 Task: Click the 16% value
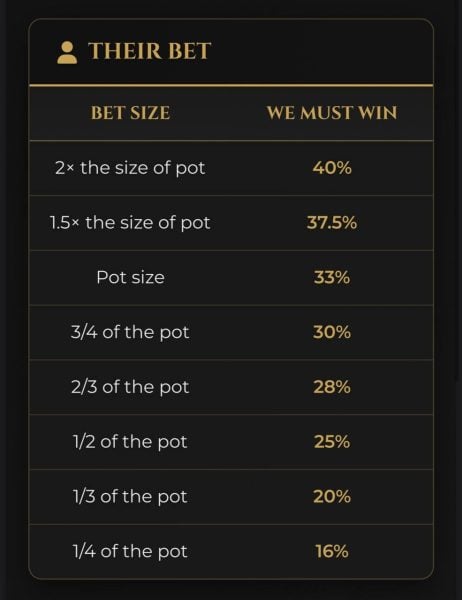(x=332, y=551)
